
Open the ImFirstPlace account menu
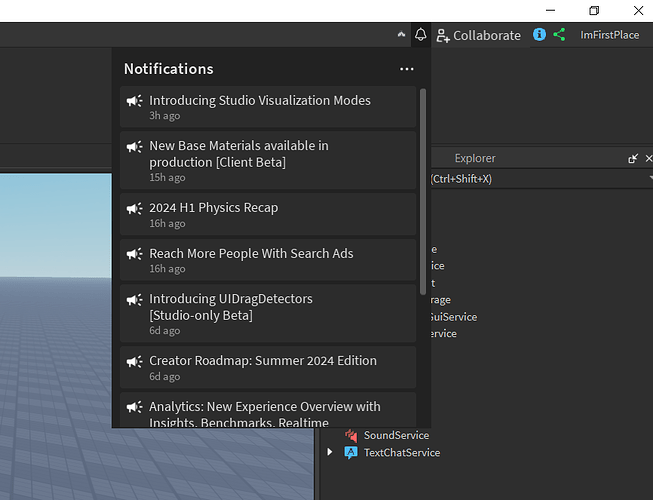point(610,35)
